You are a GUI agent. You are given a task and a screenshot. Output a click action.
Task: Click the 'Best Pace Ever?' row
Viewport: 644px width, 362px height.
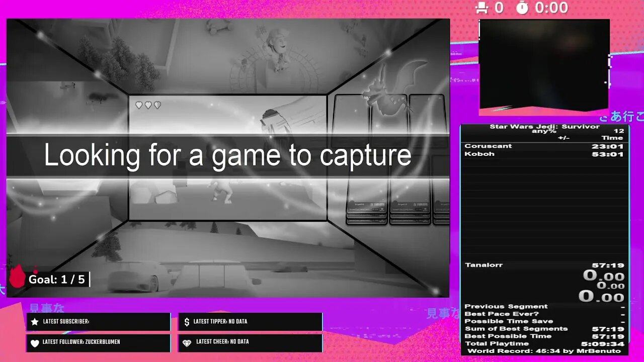[544, 314]
